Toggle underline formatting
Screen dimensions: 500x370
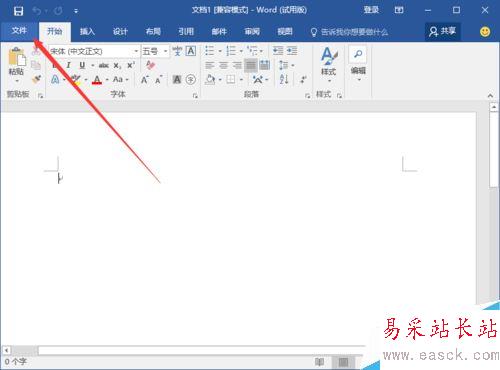pos(82,65)
